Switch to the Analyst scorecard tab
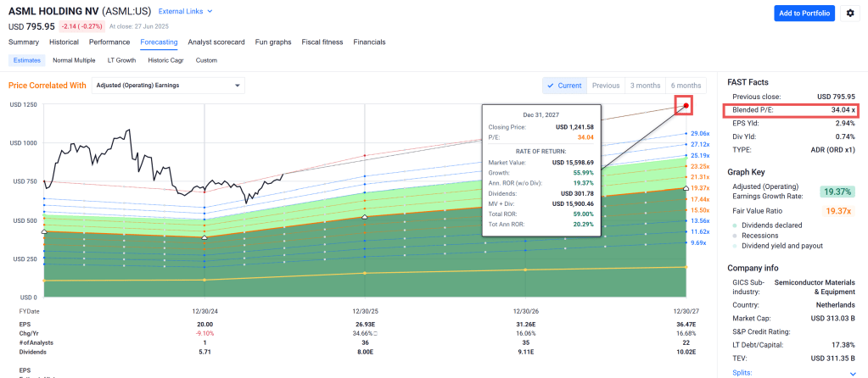The height and width of the screenshot is (378, 868). [216, 42]
